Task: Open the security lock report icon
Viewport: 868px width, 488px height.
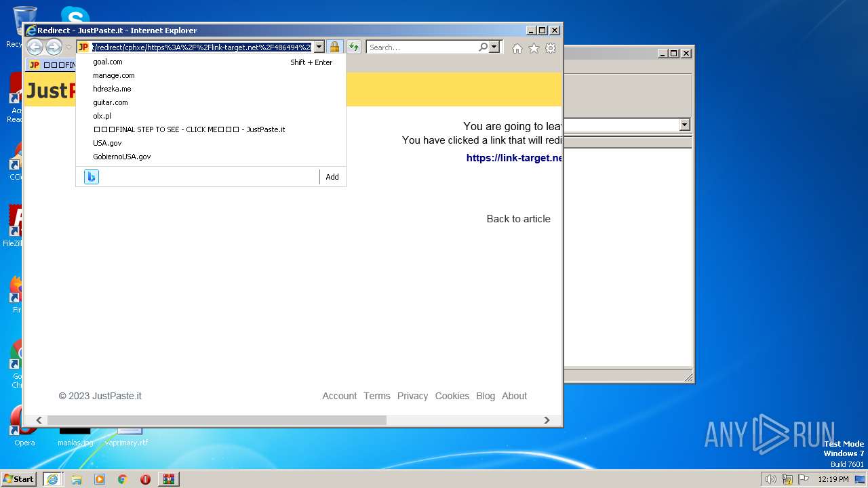Action: point(334,47)
